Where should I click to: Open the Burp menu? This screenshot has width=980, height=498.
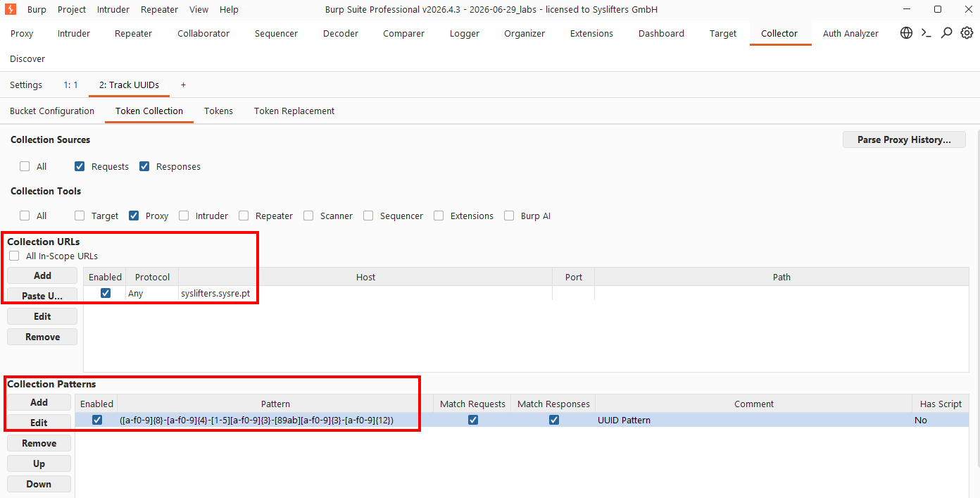37,9
